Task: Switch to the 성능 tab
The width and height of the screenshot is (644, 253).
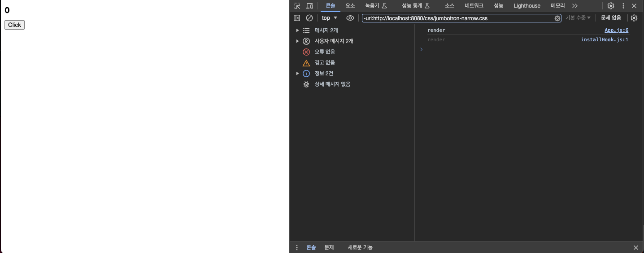Action: click(x=499, y=6)
